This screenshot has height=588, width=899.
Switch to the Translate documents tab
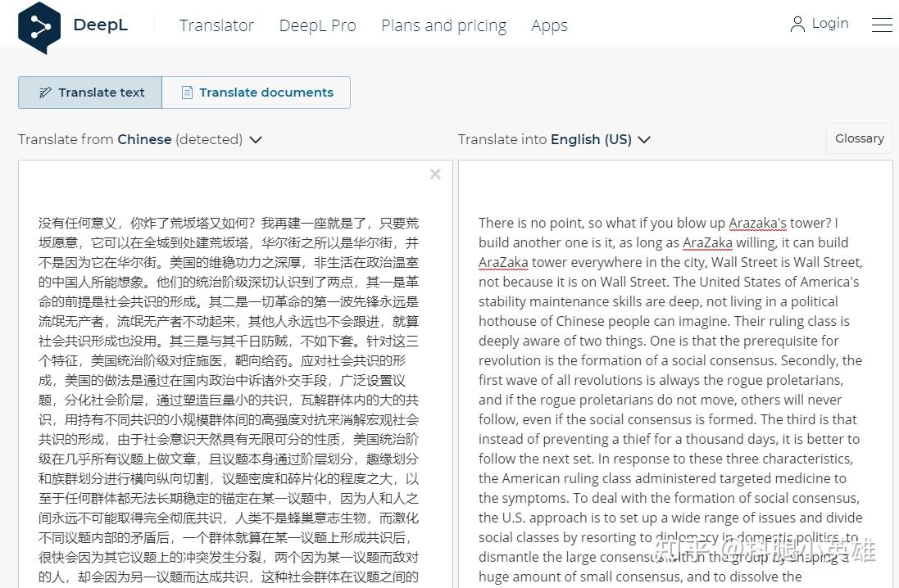[x=256, y=93]
